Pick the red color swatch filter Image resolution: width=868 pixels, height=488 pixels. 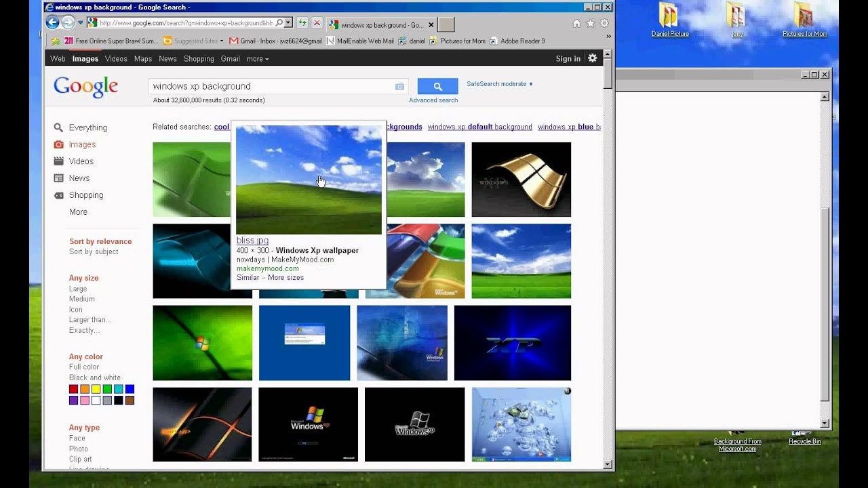(x=73, y=389)
